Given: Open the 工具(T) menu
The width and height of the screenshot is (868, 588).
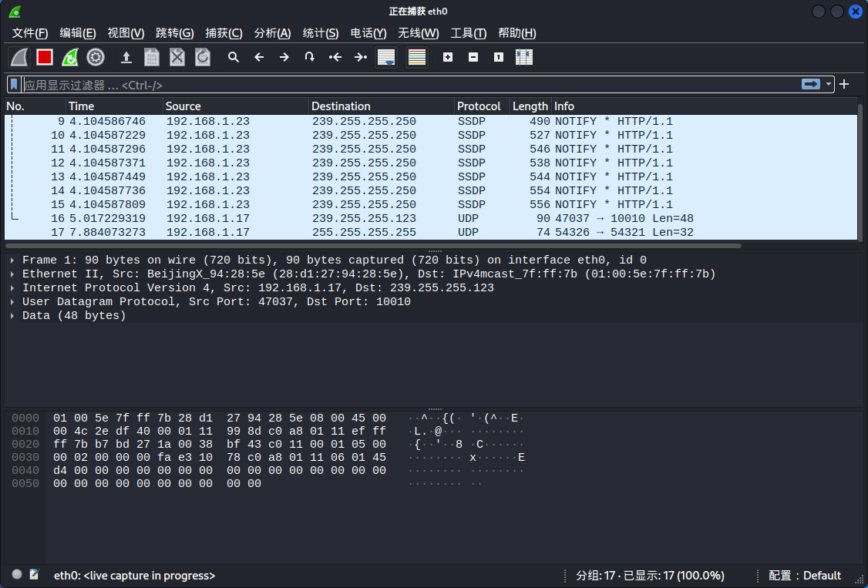Looking at the screenshot, I should pyautogui.click(x=469, y=33).
